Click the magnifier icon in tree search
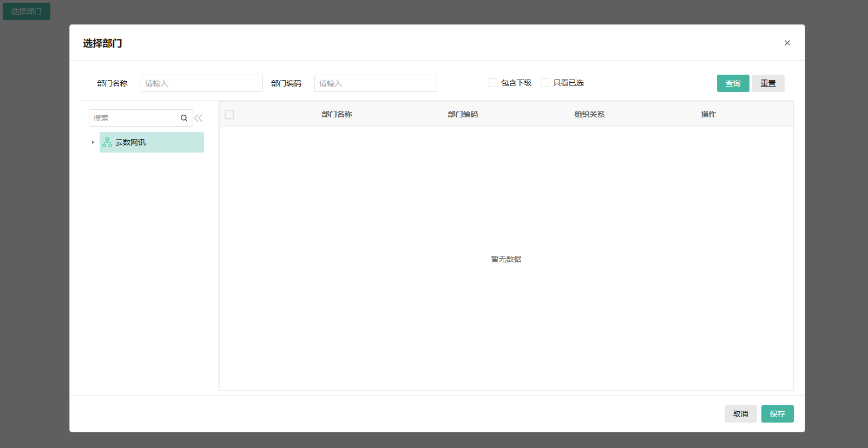 click(184, 118)
